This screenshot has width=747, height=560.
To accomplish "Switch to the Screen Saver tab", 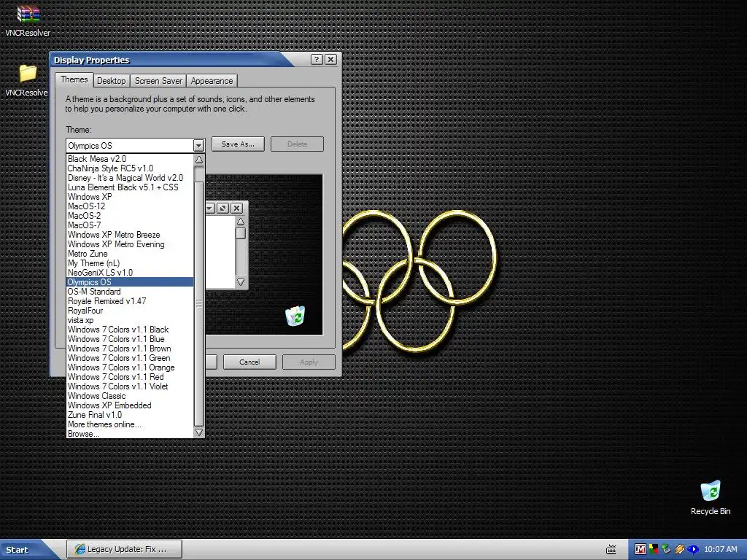I will (x=158, y=81).
